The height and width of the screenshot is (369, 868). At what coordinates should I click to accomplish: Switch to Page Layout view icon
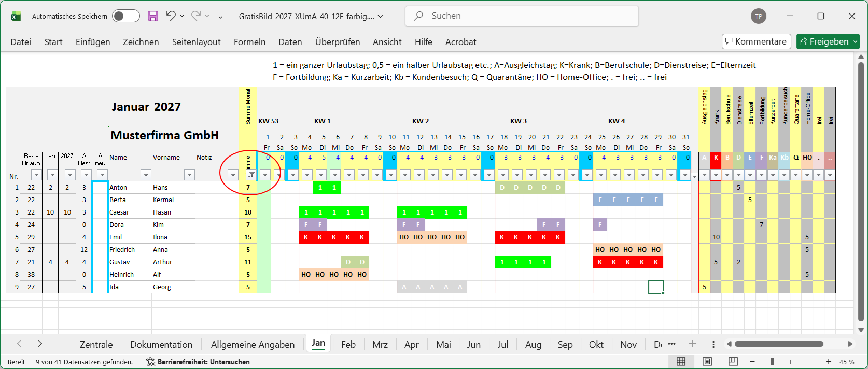pyautogui.click(x=707, y=362)
